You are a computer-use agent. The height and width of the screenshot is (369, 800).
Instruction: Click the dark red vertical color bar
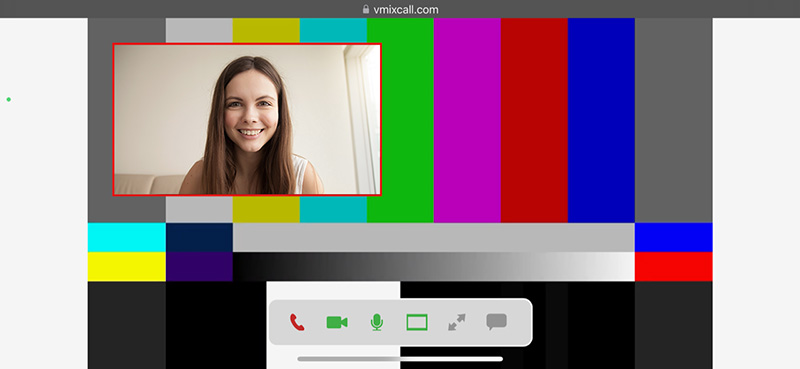[534, 120]
